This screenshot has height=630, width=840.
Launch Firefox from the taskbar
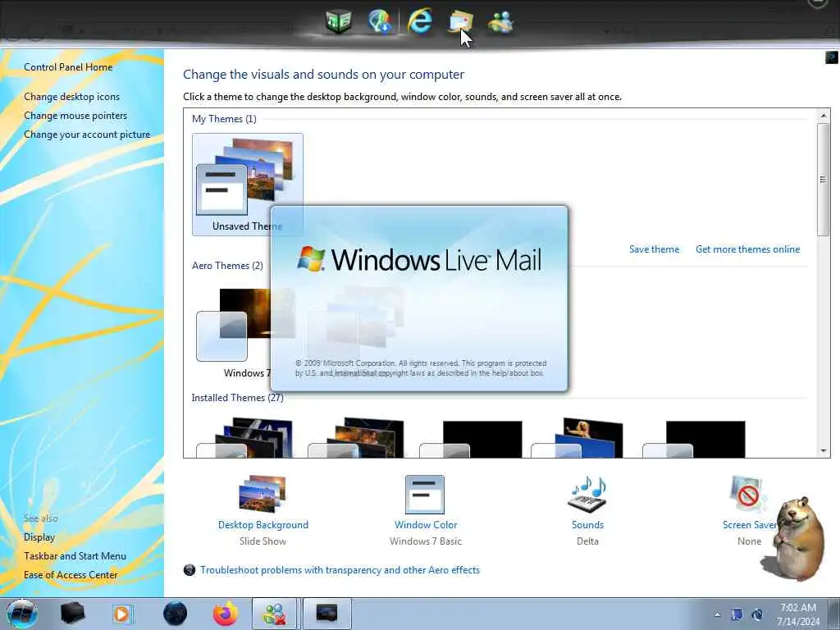pos(226,614)
